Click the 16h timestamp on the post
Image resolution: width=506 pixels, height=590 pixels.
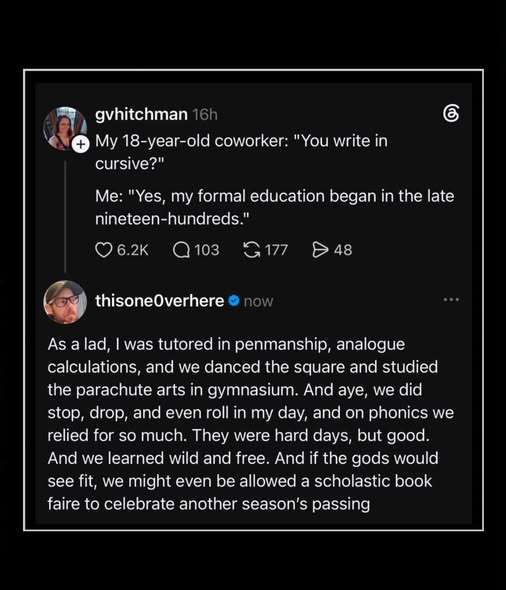(205, 115)
